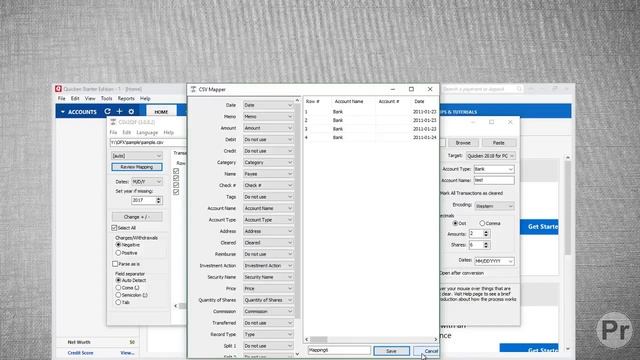The height and width of the screenshot is (360, 640).
Task: Open the Memo mapping dropdown
Action: pos(268,116)
